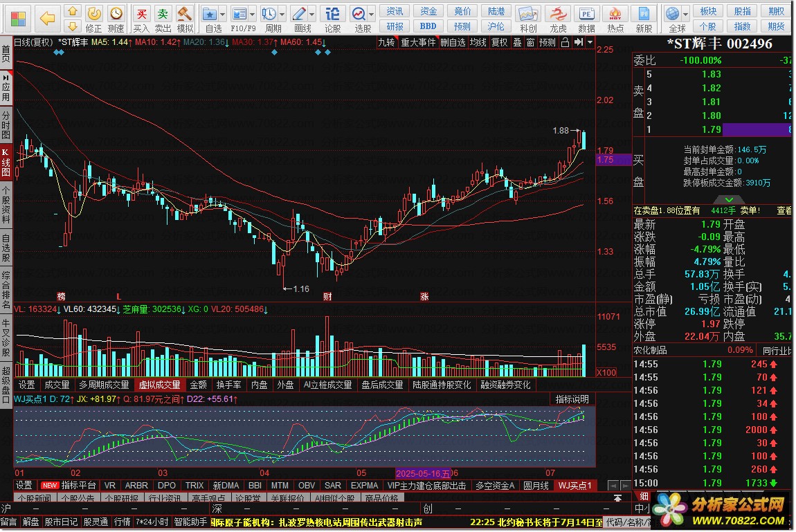Click the jump-to-end arrow icon above chart
Screen dimensions: 796x532
[578, 43]
